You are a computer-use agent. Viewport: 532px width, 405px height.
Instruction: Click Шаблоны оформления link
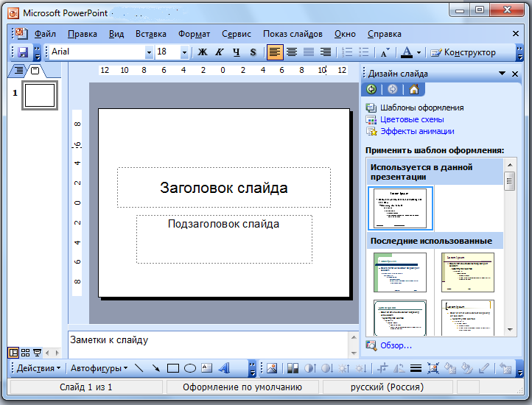[x=421, y=108]
